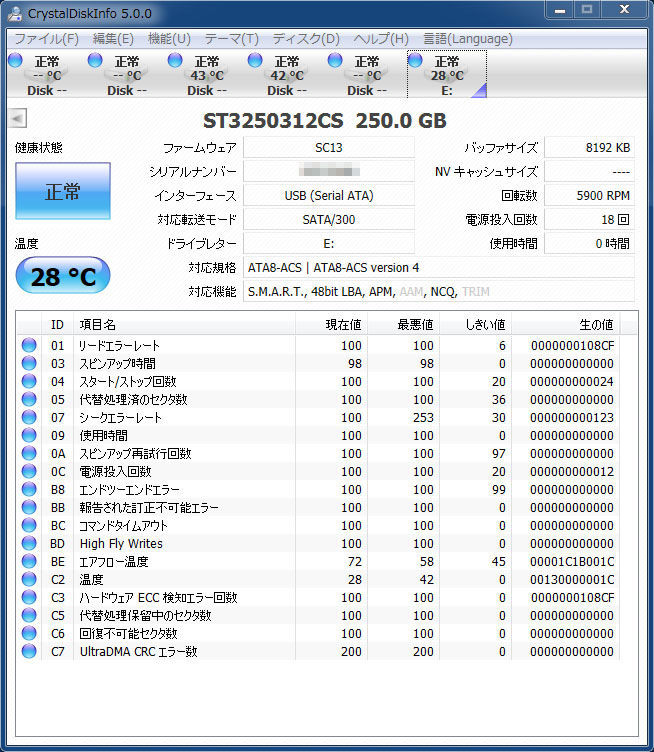Click status orb of スピンアップ再試行回数 row

pyautogui.click(x=29, y=453)
